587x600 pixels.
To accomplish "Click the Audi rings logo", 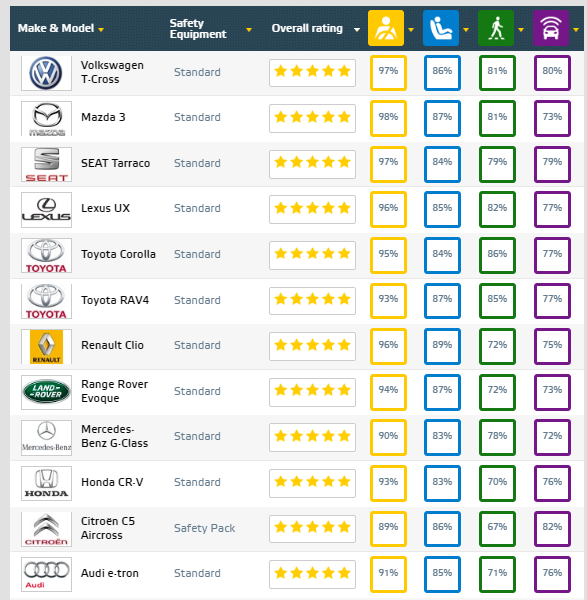I will click(46, 574).
